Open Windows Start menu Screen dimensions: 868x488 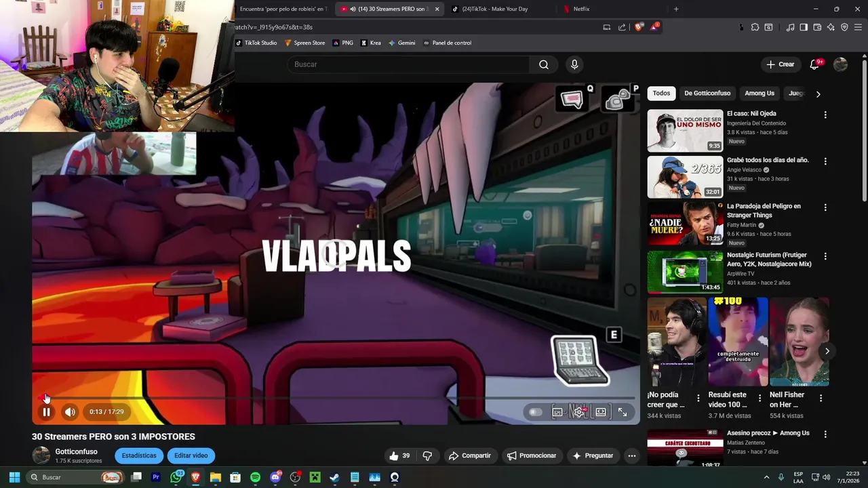point(14,477)
